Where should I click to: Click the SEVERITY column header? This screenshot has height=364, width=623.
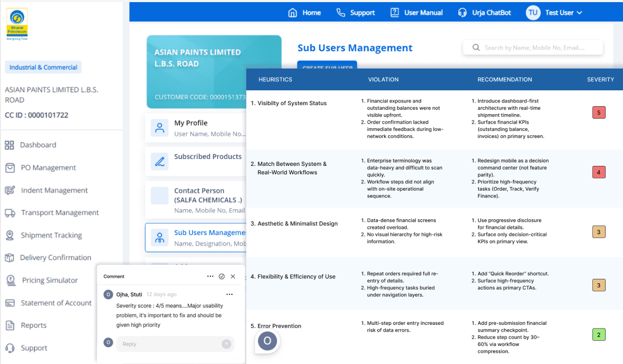(600, 79)
